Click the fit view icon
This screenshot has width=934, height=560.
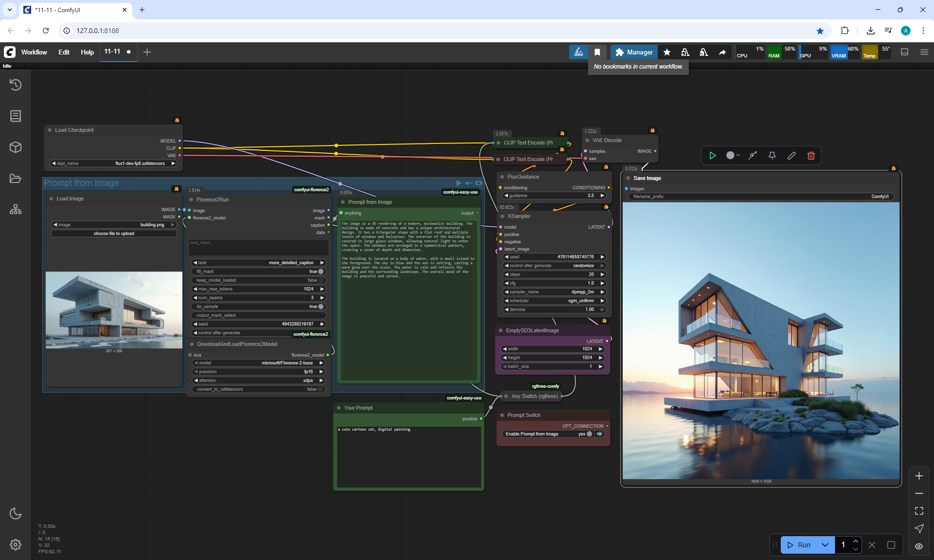click(919, 511)
